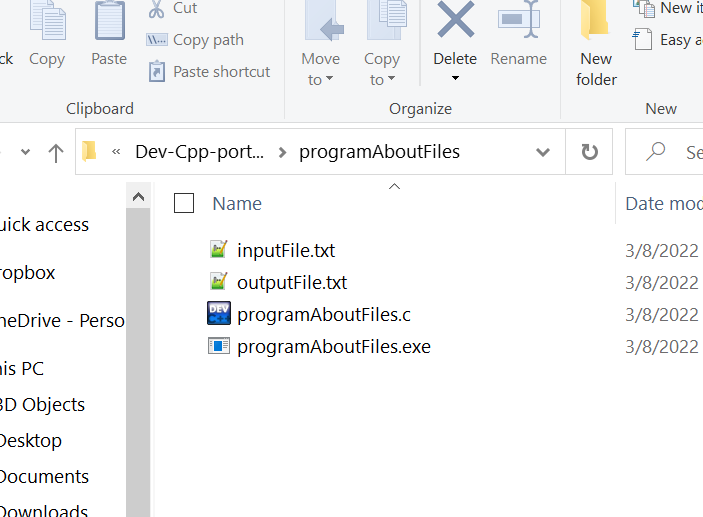703x517 pixels.
Task: Click the red Delete X icon
Action: 455,20
